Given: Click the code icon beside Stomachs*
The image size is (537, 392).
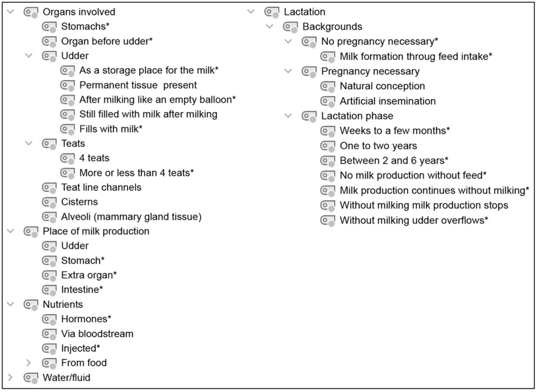Looking at the screenshot, I should 49,27.
